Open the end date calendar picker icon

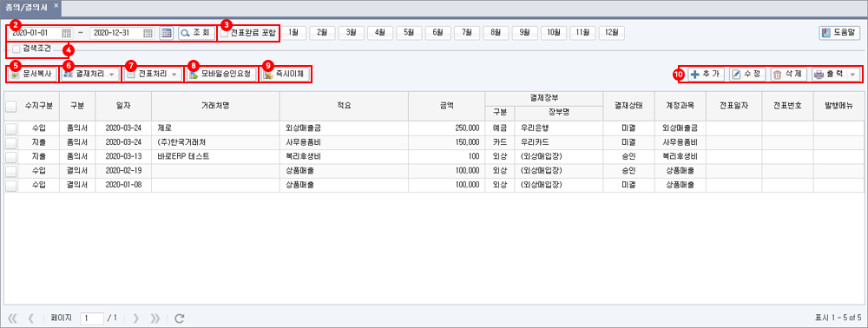[148, 33]
